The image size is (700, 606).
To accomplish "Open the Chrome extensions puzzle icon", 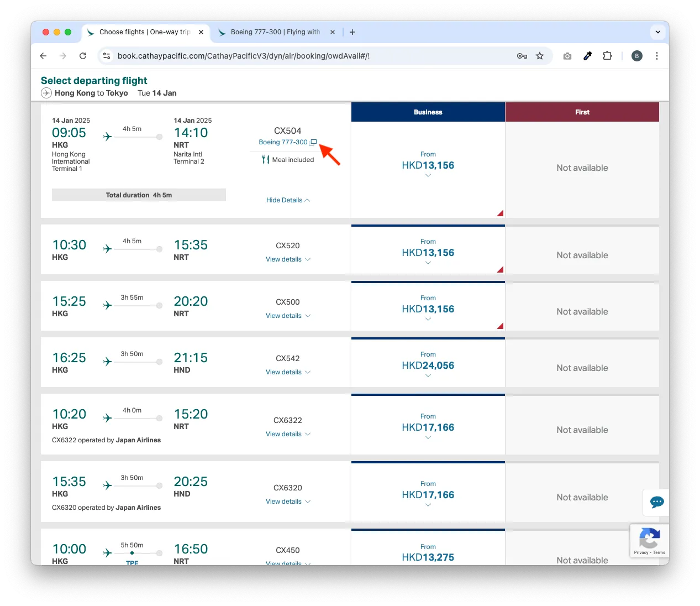I will point(607,56).
